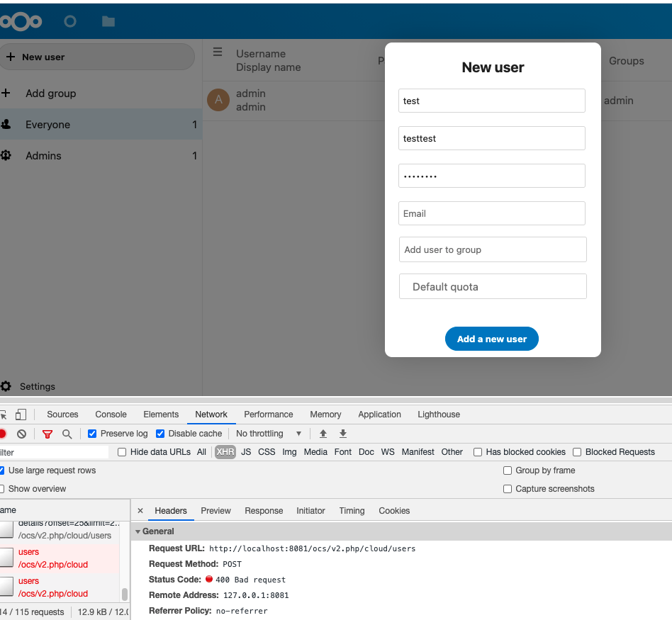Viewport: 672px width, 620px height.
Task: Open the Add user to group selector
Action: coord(493,249)
